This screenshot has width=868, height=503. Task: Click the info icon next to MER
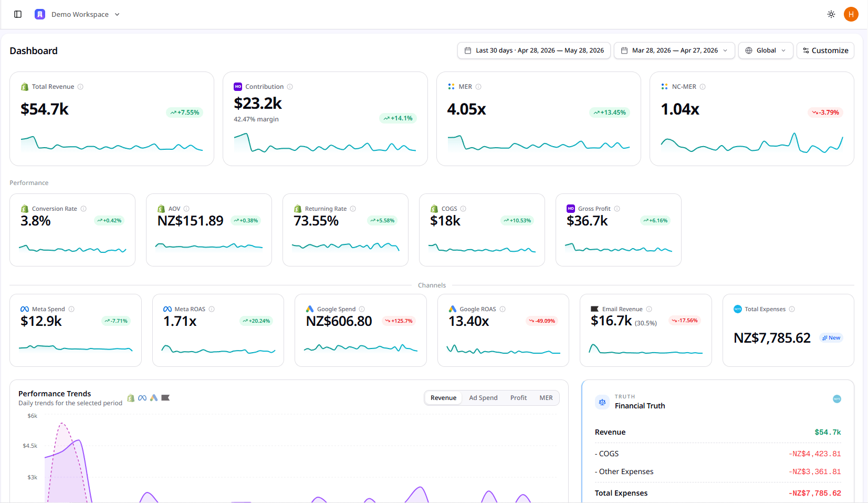478,87
